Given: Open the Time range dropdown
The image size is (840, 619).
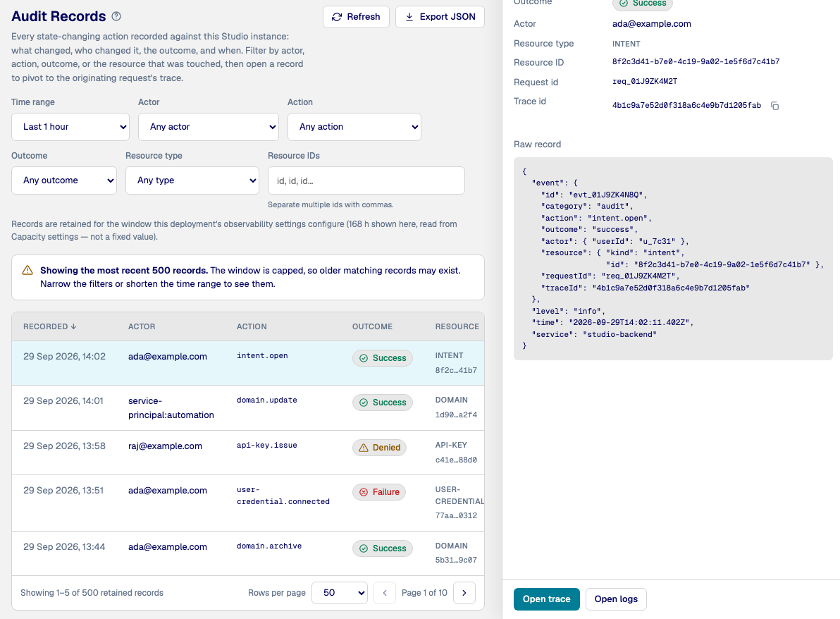Looking at the screenshot, I should click(70, 127).
